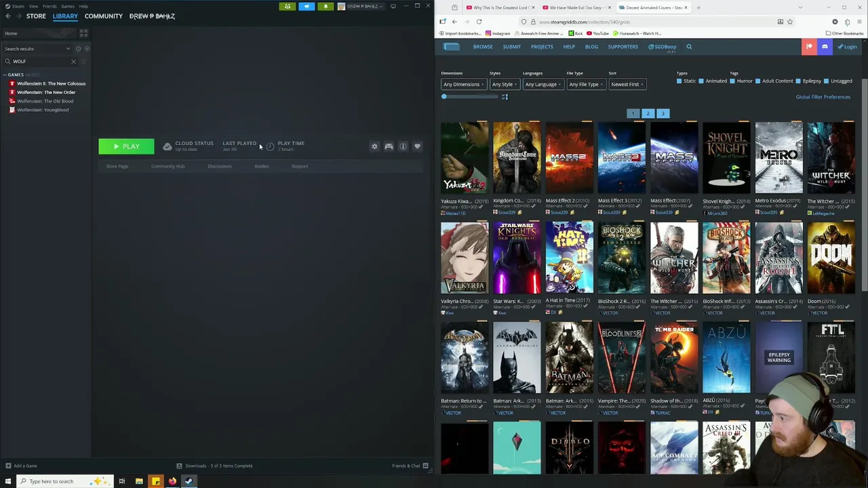Click SteamGridDB home logo
The width and height of the screenshot is (868, 488).
452,47
